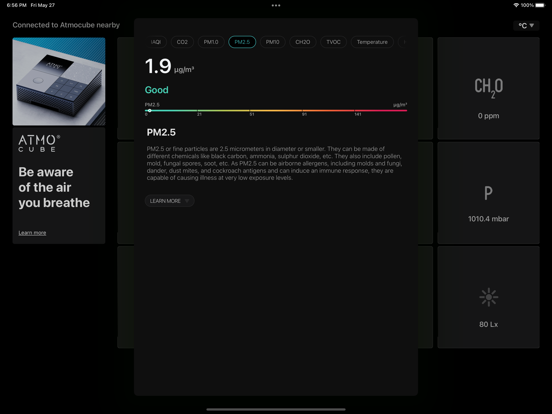Viewport: 552px width, 414px height.
Task: Expand the LEARN MORE section
Action: [x=169, y=201]
